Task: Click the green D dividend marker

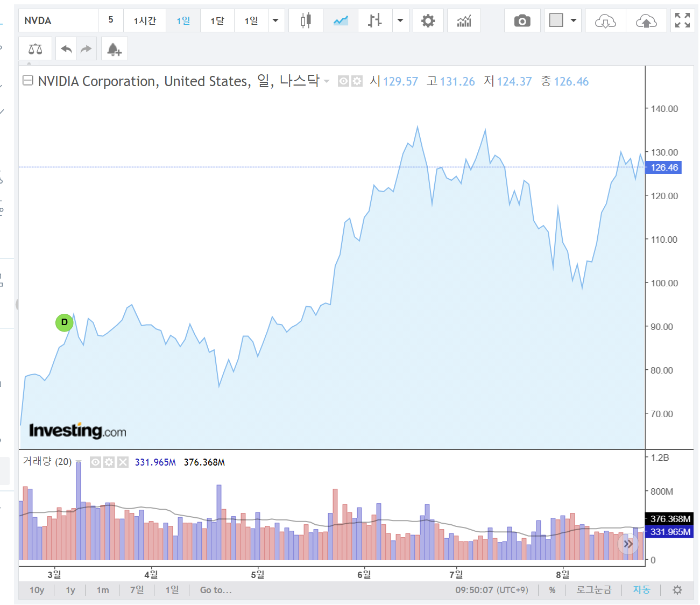Action: click(x=64, y=322)
